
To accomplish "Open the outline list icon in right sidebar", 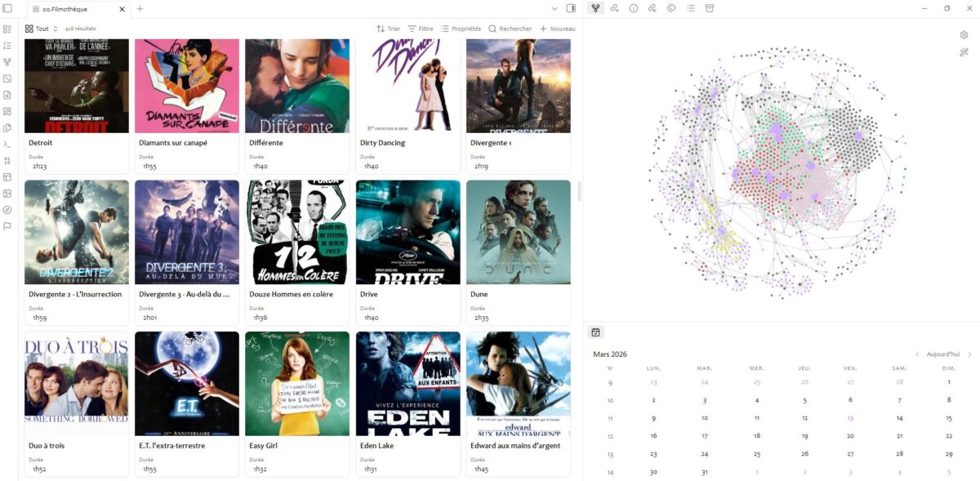I will coord(690,8).
